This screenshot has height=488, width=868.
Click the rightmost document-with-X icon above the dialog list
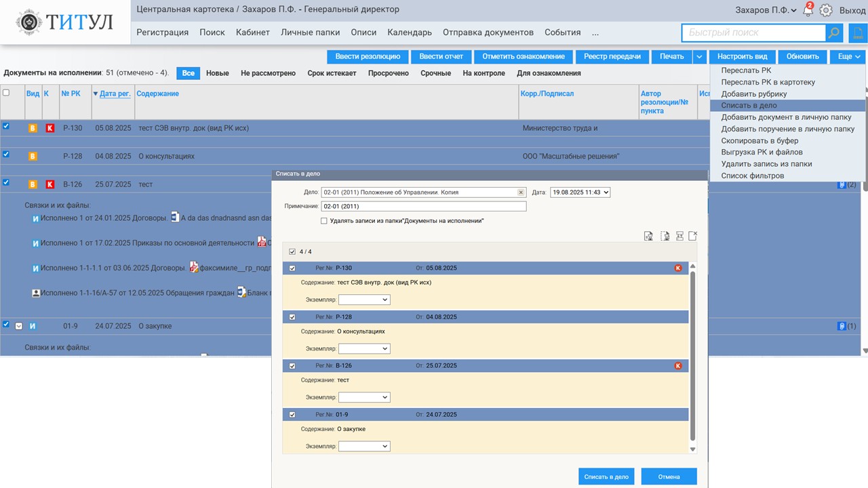pyautogui.click(x=692, y=236)
